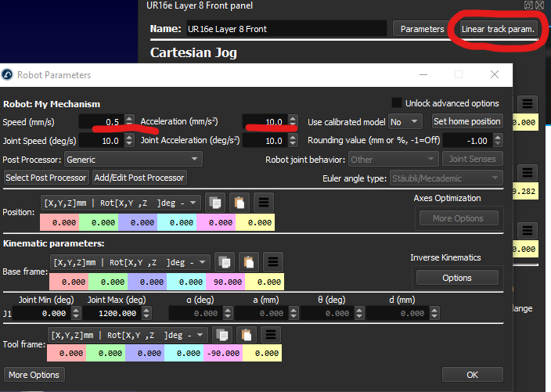Click Add/Edit Post Processor button
Image resolution: width=551 pixels, height=392 pixels.
point(139,178)
